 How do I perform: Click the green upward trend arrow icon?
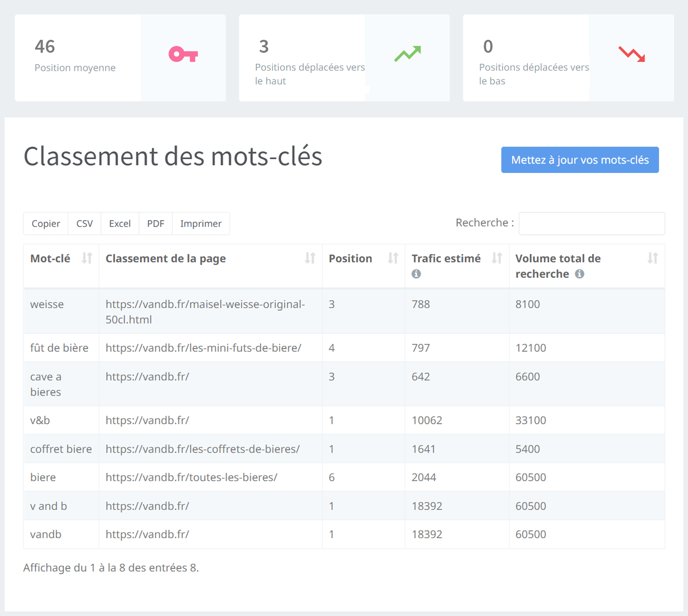(407, 54)
